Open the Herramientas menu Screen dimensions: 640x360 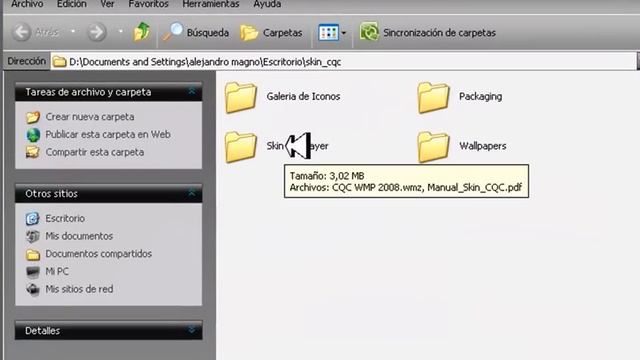(x=211, y=4)
